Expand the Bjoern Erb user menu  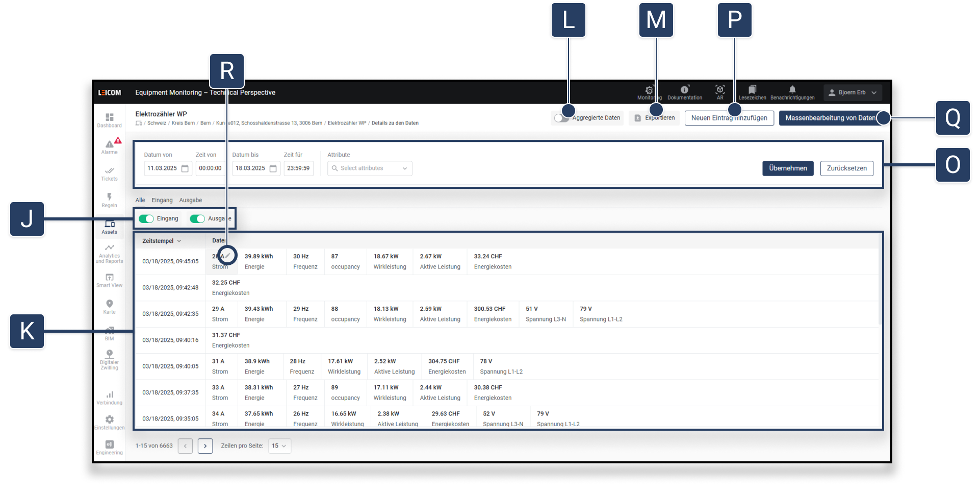pyautogui.click(x=852, y=92)
